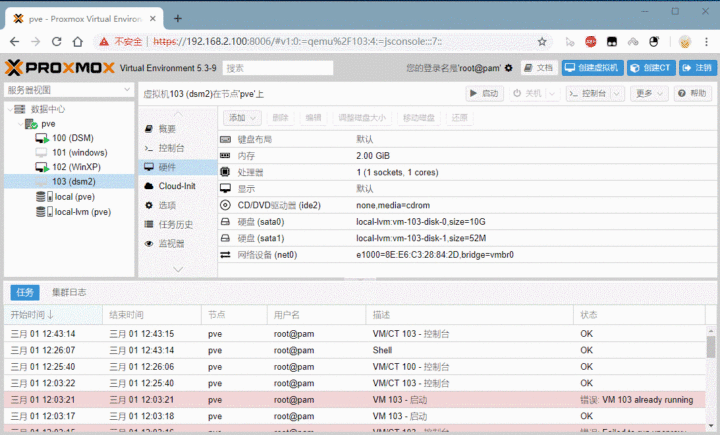Reload the browser page

pos(56,42)
